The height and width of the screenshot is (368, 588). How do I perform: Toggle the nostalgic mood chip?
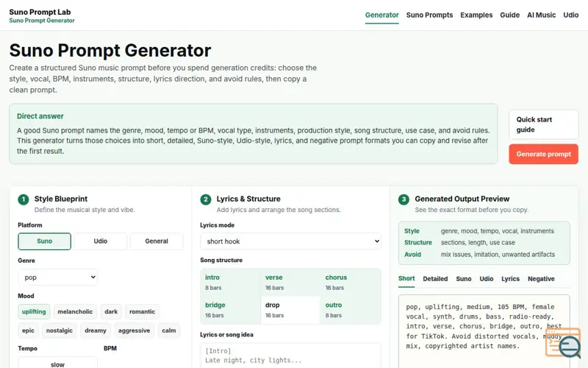click(x=60, y=330)
